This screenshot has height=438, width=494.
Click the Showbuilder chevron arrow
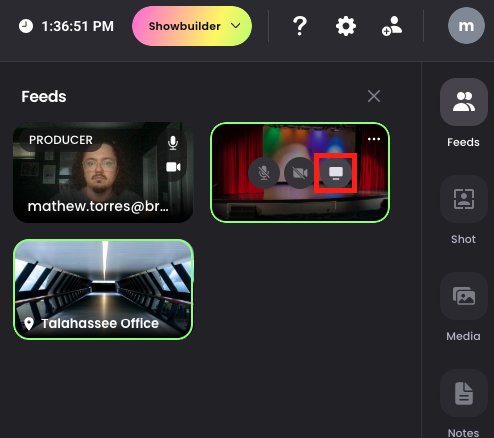[x=236, y=26]
